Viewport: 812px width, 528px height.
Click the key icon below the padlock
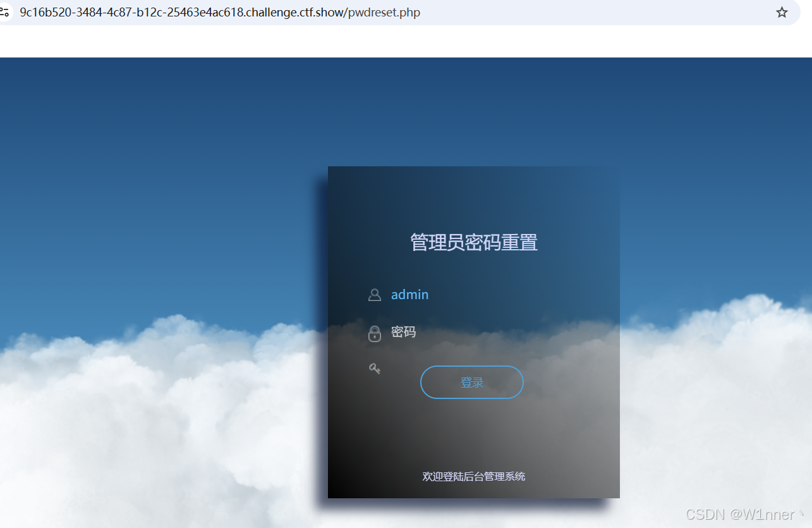point(375,368)
